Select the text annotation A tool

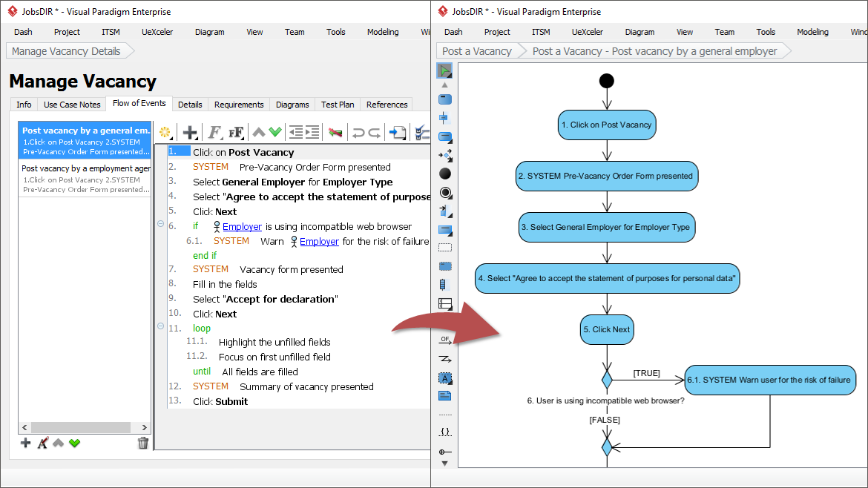pos(445,378)
